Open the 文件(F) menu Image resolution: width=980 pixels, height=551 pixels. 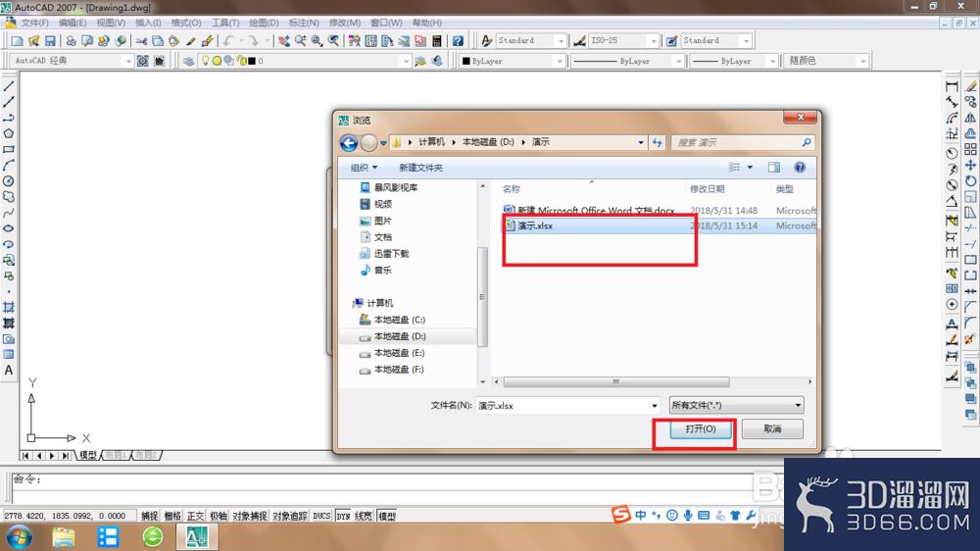point(34,23)
